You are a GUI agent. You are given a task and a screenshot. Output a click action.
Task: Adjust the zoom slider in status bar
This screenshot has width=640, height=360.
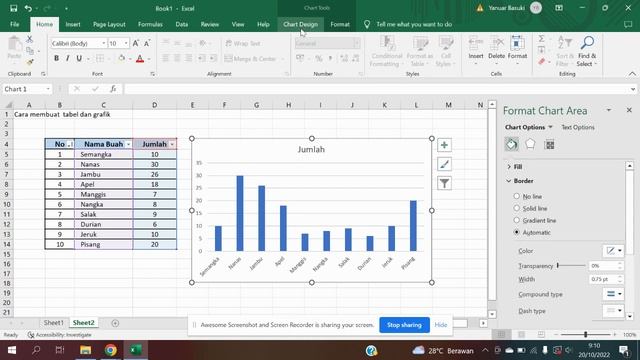click(x=585, y=335)
